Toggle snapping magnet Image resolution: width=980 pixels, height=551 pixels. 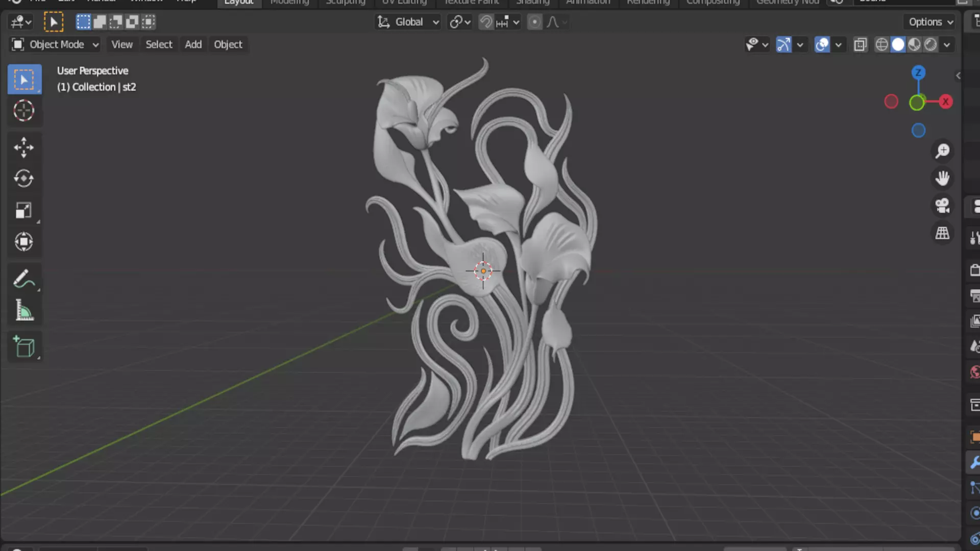pos(485,22)
